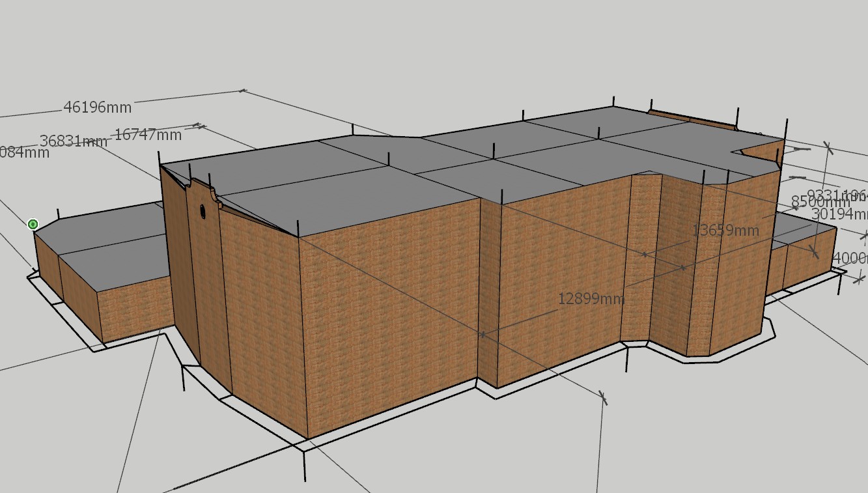Select the 12899mm dimension label
The width and height of the screenshot is (868, 493).
591,299
